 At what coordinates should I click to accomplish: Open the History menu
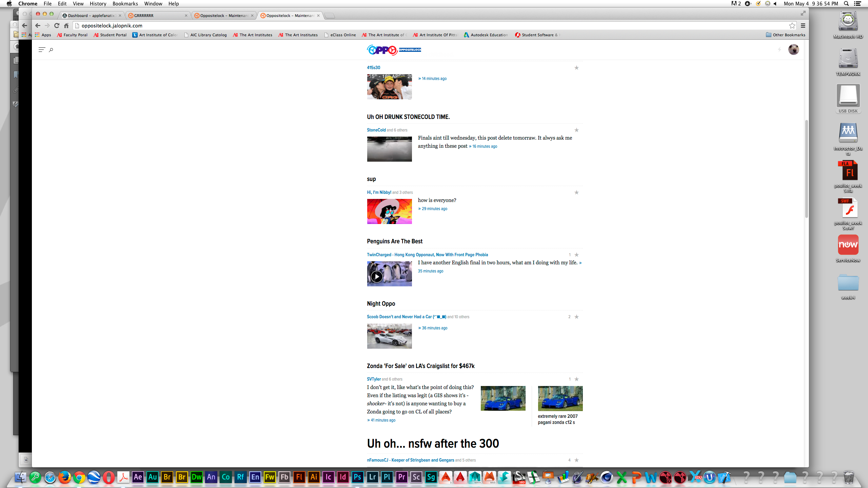(x=98, y=4)
